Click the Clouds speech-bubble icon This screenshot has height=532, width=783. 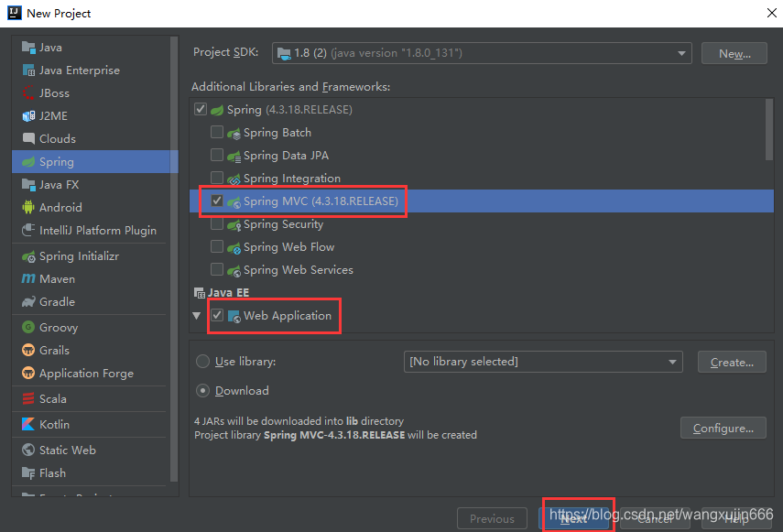(28, 138)
